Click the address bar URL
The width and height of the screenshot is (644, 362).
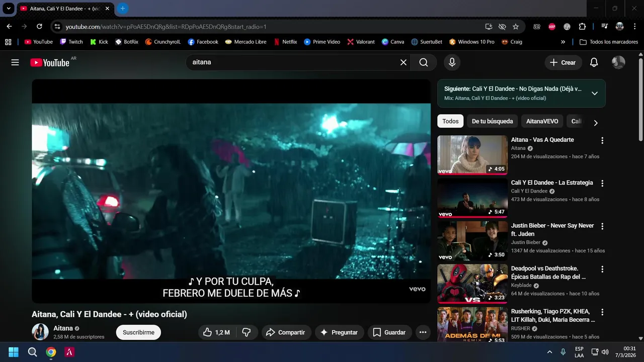(x=166, y=27)
